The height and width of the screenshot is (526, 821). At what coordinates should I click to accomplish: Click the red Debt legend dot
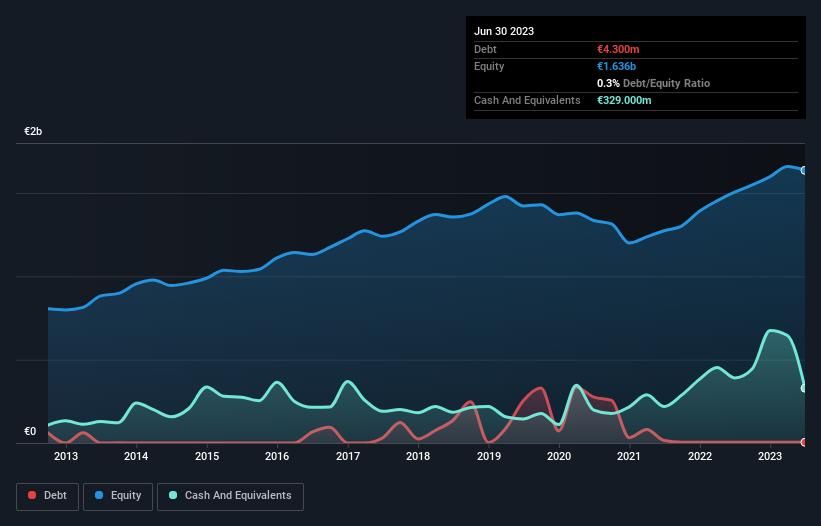coord(33,496)
